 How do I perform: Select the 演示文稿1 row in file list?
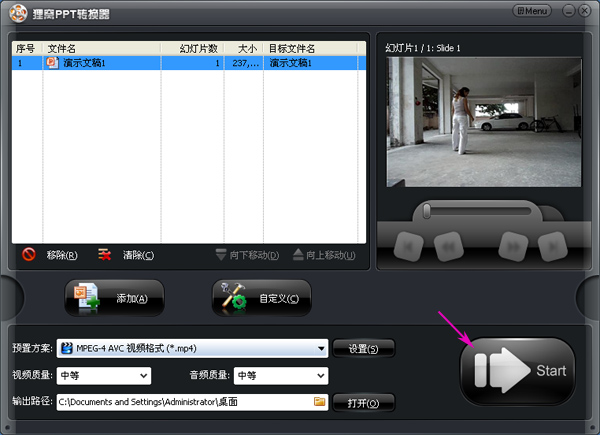(x=189, y=63)
